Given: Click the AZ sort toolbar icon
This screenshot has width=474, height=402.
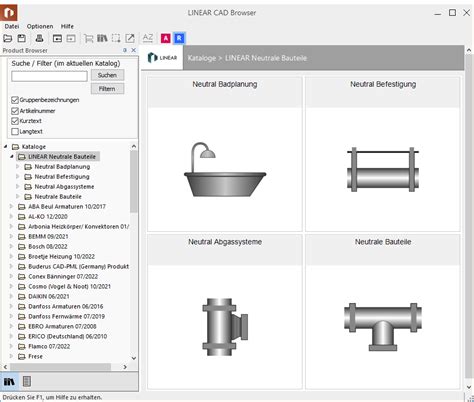Looking at the screenshot, I should pos(148,38).
